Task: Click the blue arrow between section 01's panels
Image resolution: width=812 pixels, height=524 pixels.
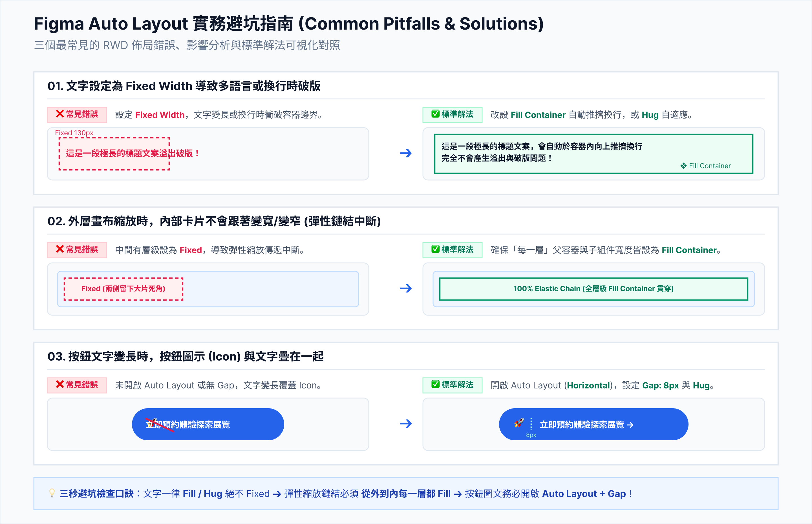Action: click(x=406, y=153)
